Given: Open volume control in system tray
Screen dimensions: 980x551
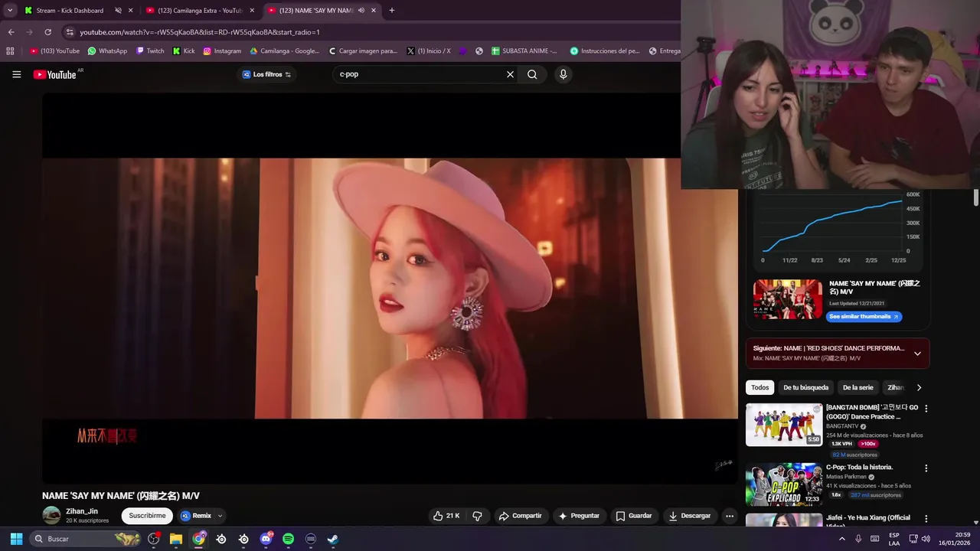Looking at the screenshot, I should 925,539.
